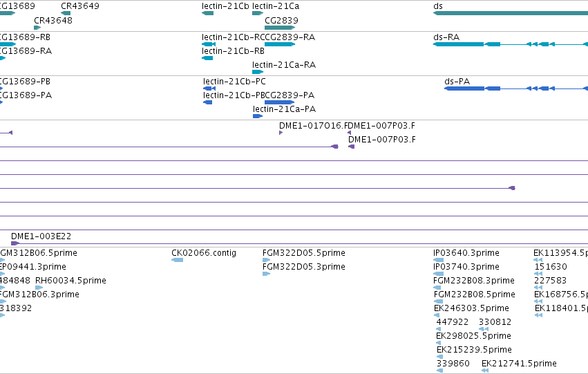Open the EP09441.3prime EST label
Viewport: 588px width, 374px height.
[33, 267]
